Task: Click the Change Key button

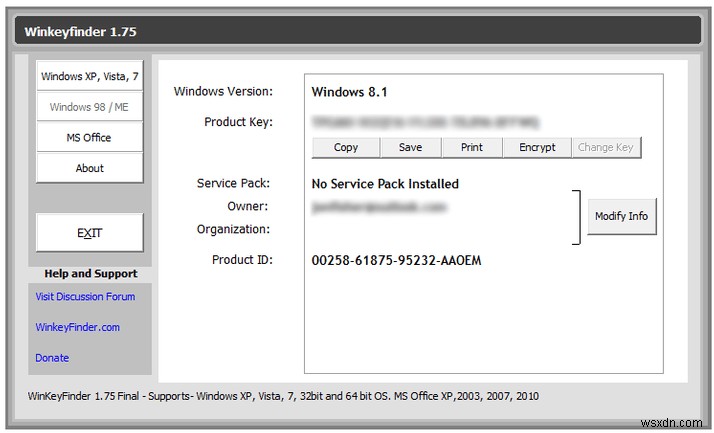Action: (605, 147)
